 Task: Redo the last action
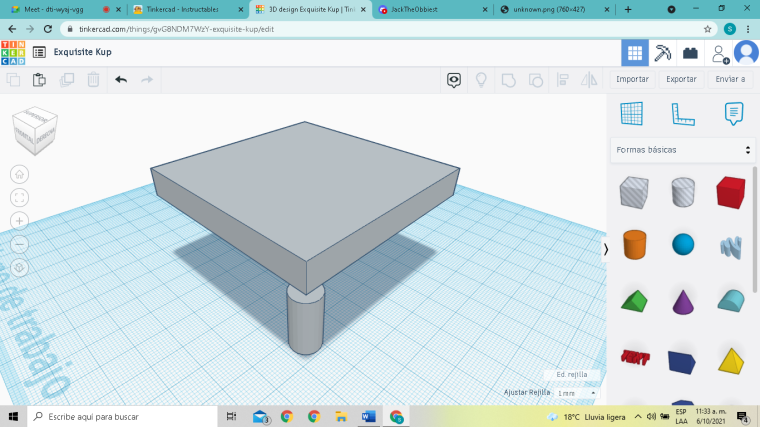point(147,79)
